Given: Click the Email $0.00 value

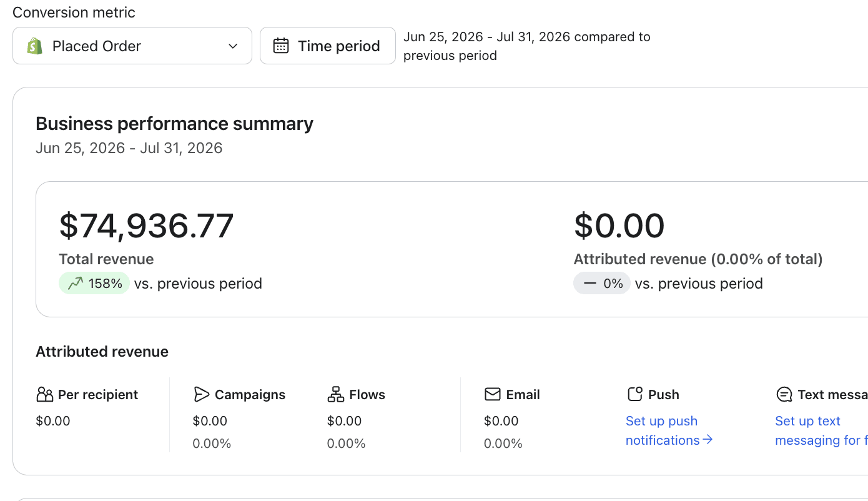Looking at the screenshot, I should [501, 421].
